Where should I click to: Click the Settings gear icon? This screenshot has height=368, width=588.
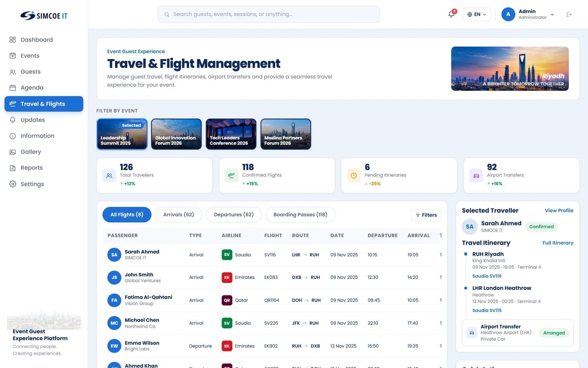point(13,184)
